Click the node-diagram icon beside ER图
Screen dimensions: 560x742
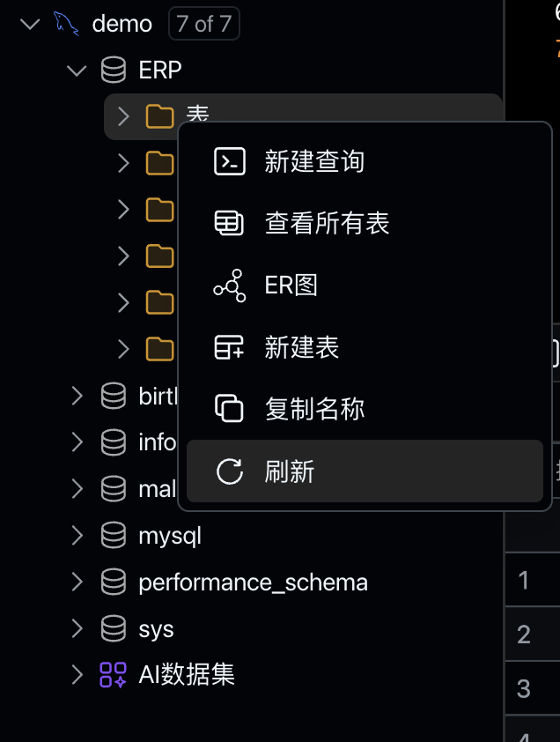[x=228, y=285]
